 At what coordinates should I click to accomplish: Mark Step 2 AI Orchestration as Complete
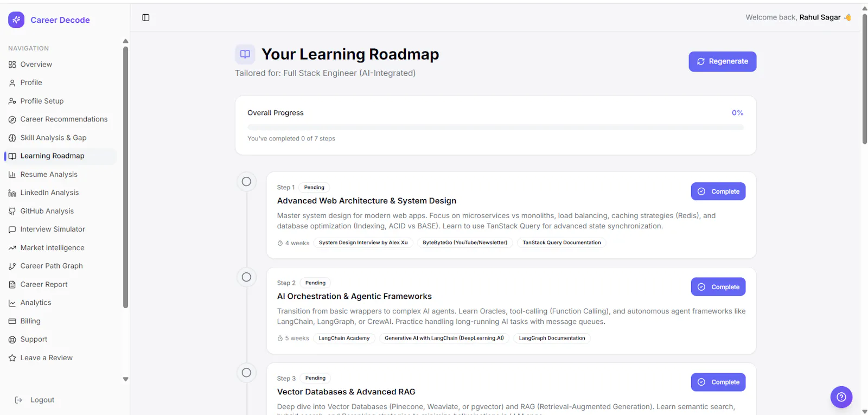(x=718, y=287)
